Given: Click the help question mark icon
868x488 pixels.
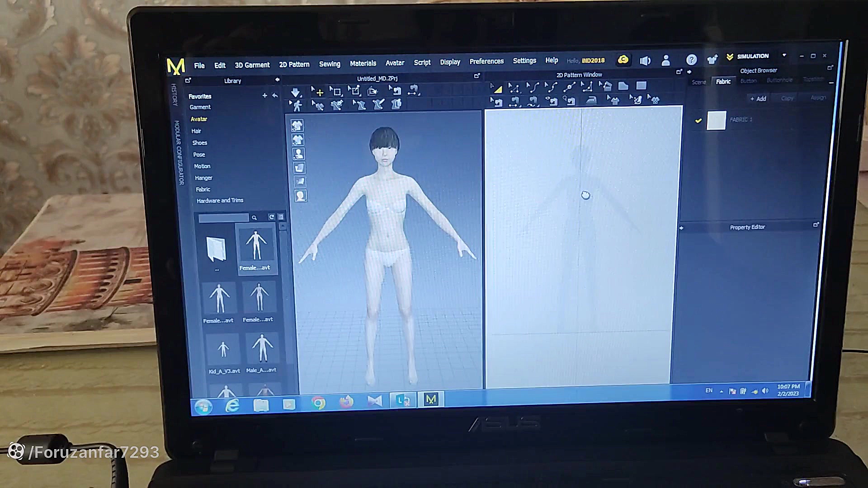Looking at the screenshot, I should [x=691, y=60].
